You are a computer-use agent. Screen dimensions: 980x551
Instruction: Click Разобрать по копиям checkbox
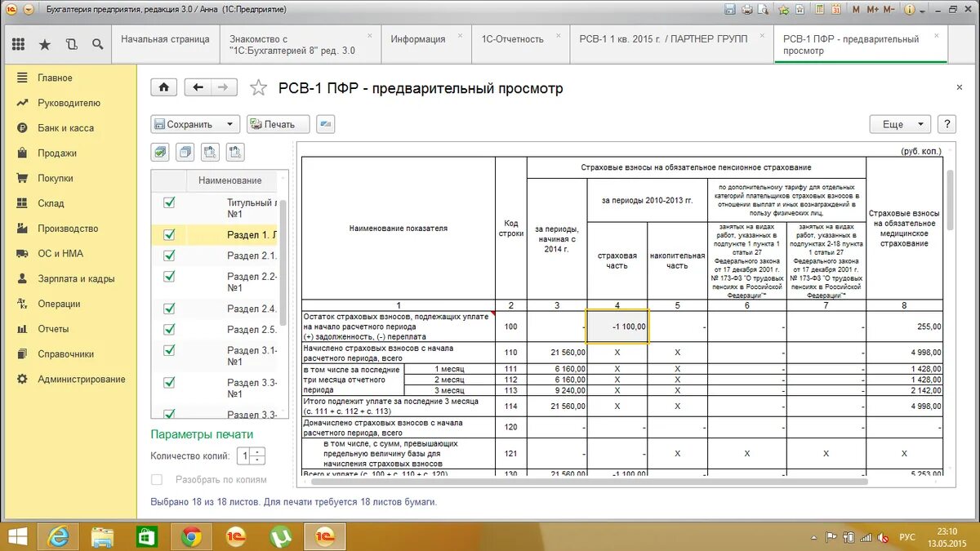tap(157, 479)
